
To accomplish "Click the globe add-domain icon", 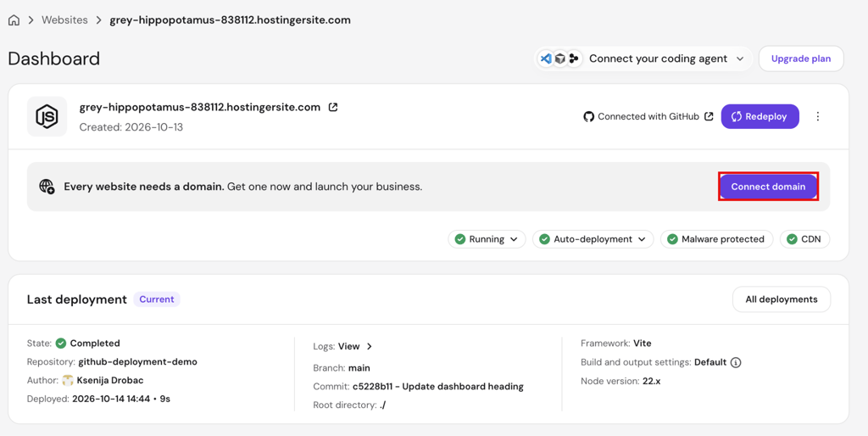I will coord(47,187).
